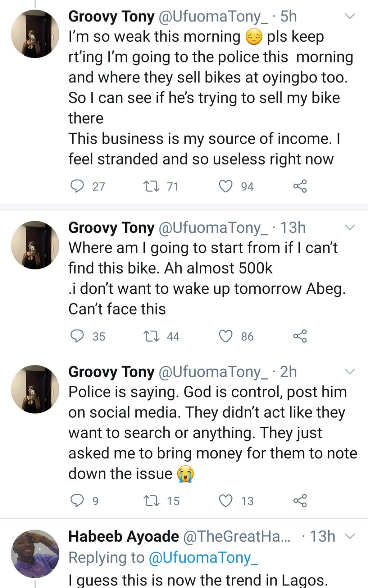Share the 'almost 500k' tweet
Viewport: 368px width, 588px height.
pos(300,336)
